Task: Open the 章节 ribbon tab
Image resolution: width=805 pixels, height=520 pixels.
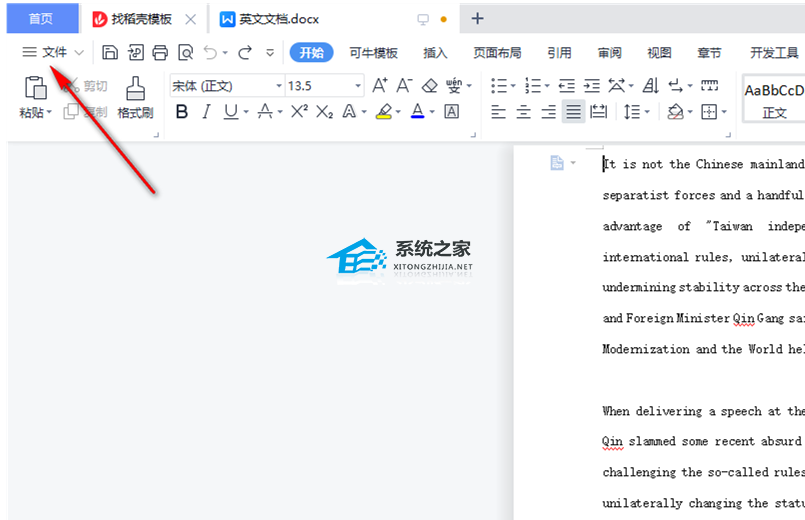Action: tap(709, 52)
